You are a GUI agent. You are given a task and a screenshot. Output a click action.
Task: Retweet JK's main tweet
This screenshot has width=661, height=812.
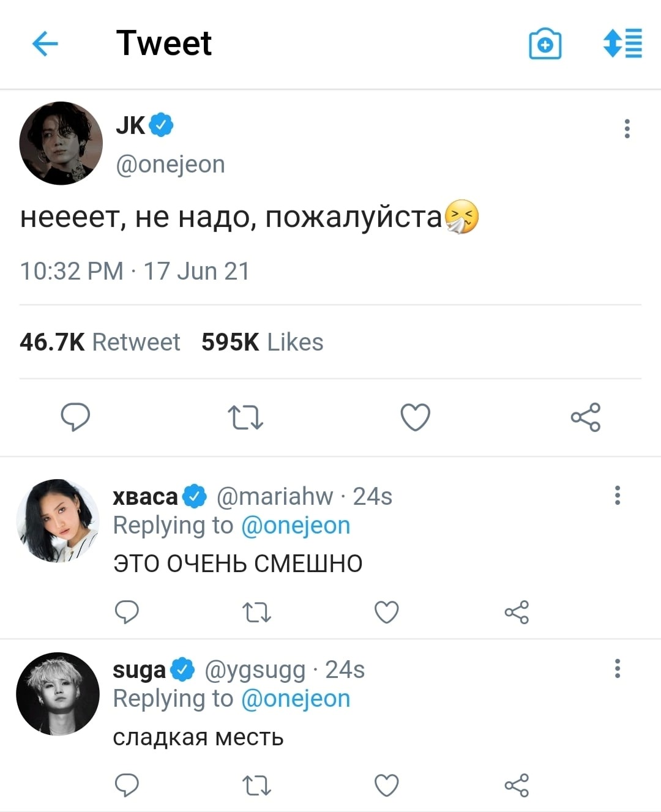coord(245,417)
